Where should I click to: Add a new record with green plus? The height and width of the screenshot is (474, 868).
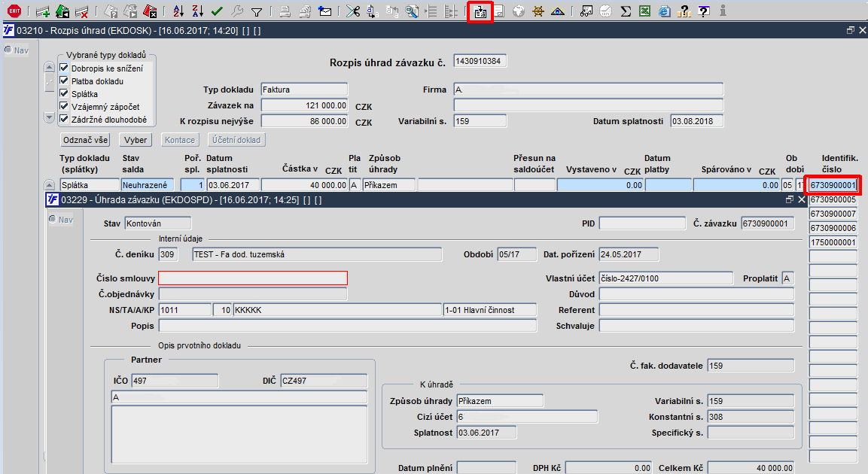(43, 11)
